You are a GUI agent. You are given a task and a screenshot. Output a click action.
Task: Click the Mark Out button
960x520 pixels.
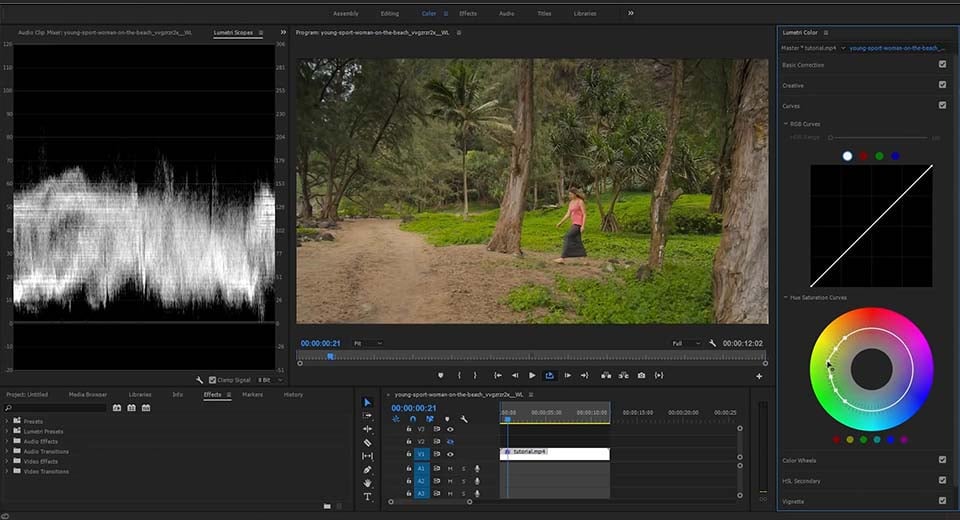[475, 375]
